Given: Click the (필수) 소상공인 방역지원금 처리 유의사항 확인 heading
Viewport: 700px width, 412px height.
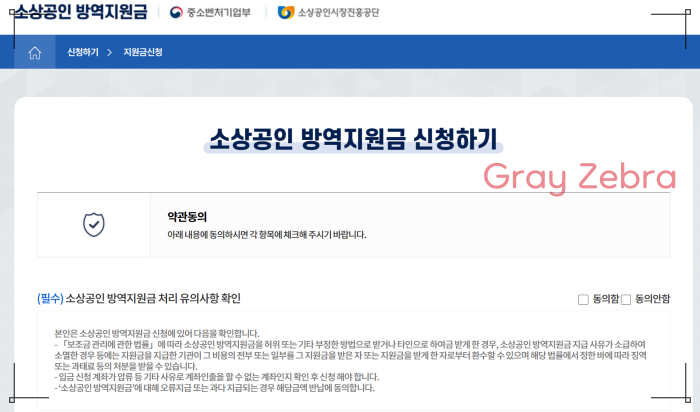Looking at the screenshot, I should [x=139, y=298].
